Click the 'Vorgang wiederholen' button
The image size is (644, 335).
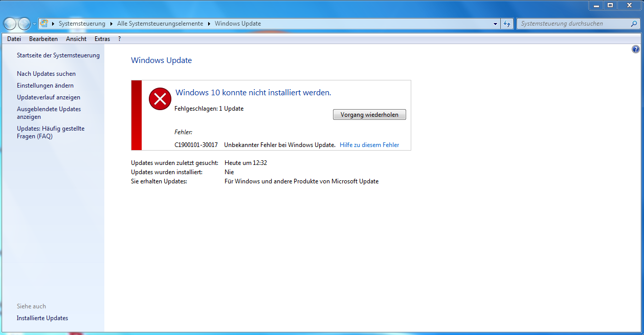369,114
